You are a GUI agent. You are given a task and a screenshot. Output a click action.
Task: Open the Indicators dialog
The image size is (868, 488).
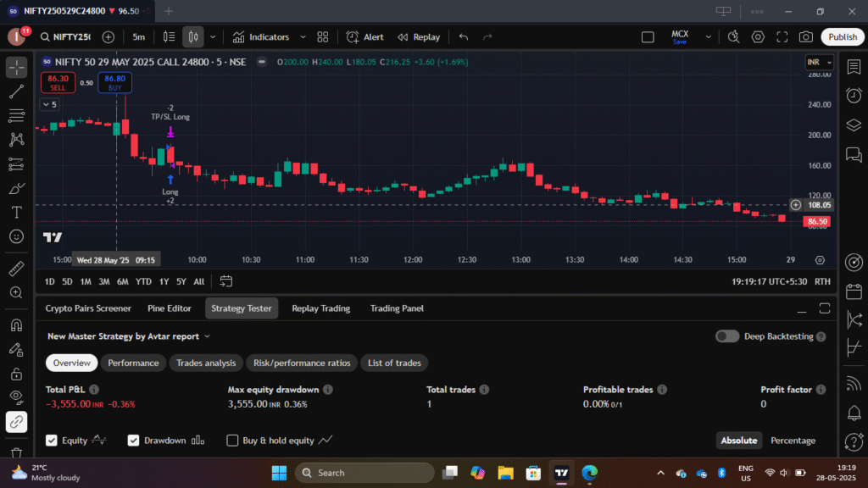pos(261,37)
